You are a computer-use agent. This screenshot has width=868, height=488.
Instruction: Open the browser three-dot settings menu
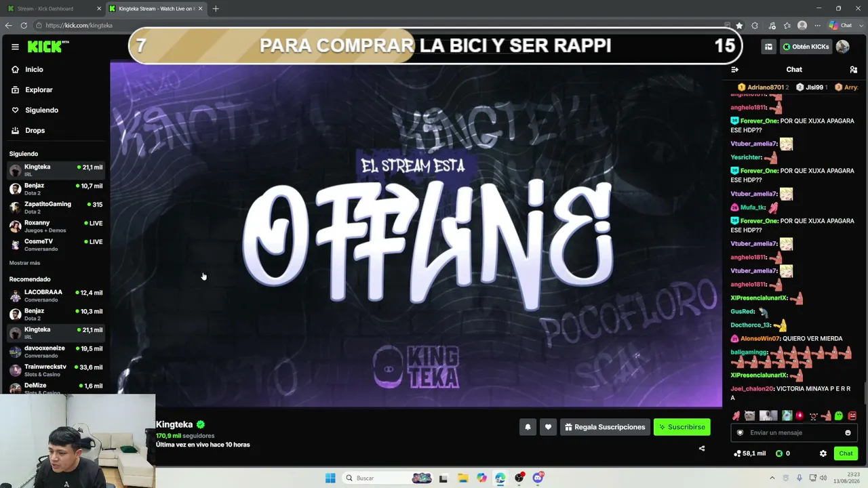click(x=818, y=26)
